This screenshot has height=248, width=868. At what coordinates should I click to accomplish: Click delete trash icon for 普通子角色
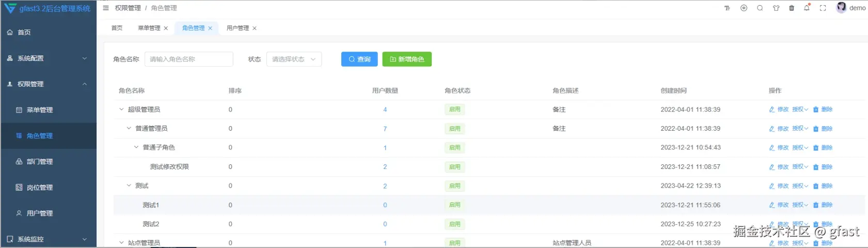coord(816,148)
